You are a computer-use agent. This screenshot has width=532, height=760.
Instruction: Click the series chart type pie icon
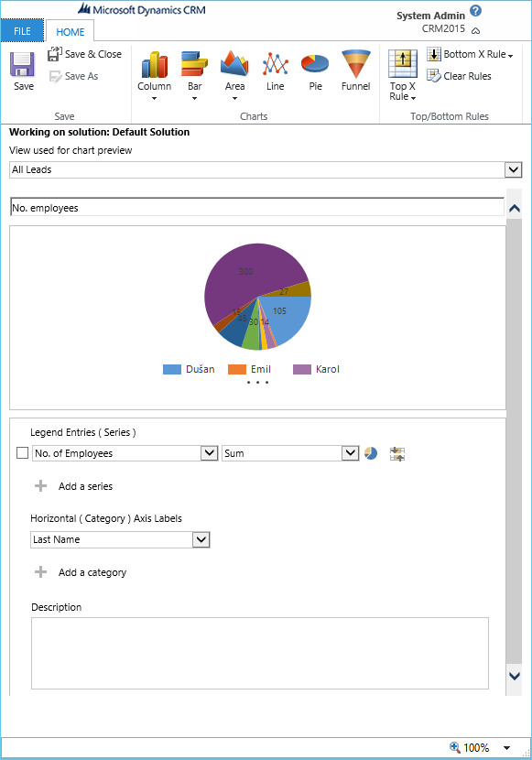pyautogui.click(x=371, y=453)
